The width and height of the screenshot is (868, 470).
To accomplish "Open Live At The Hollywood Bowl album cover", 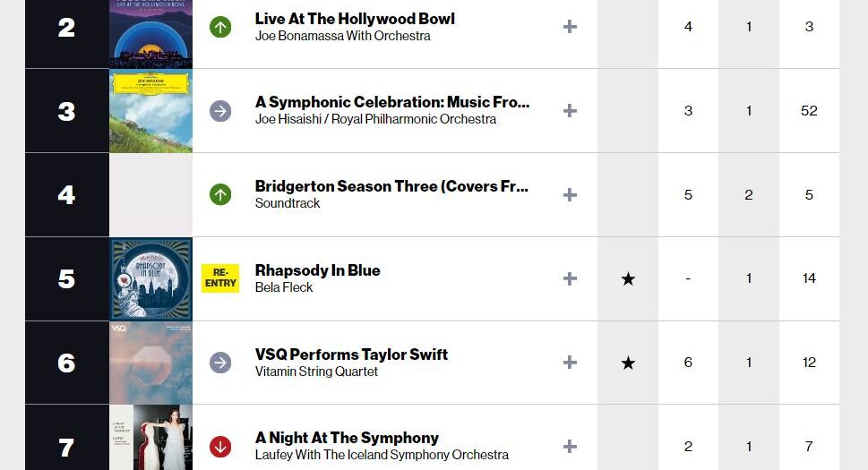I will (150, 32).
